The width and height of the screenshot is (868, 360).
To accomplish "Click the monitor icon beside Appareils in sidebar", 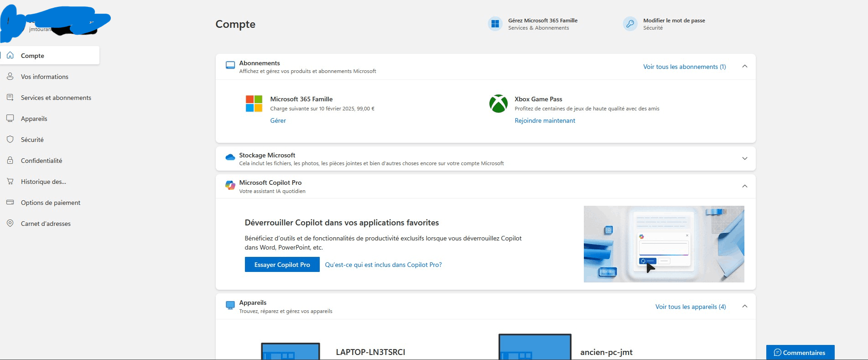I will pos(10,118).
